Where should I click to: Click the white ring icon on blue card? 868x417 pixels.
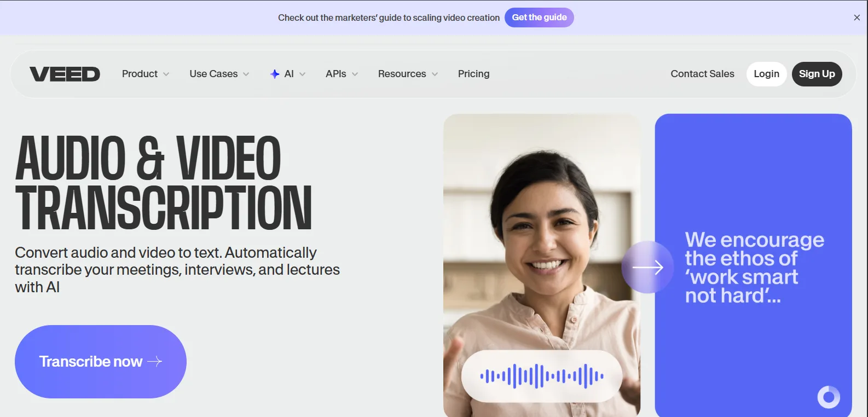[829, 397]
